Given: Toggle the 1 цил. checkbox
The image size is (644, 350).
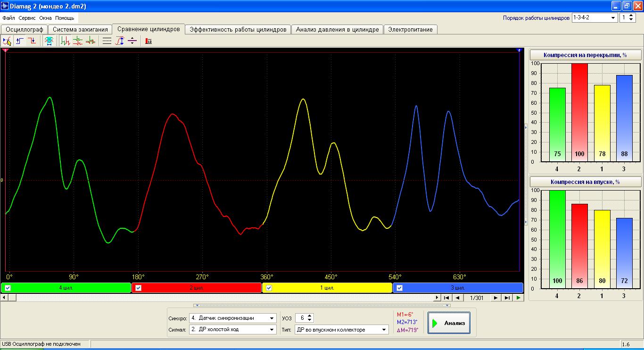Looking at the screenshot, I should pos(269,288).
